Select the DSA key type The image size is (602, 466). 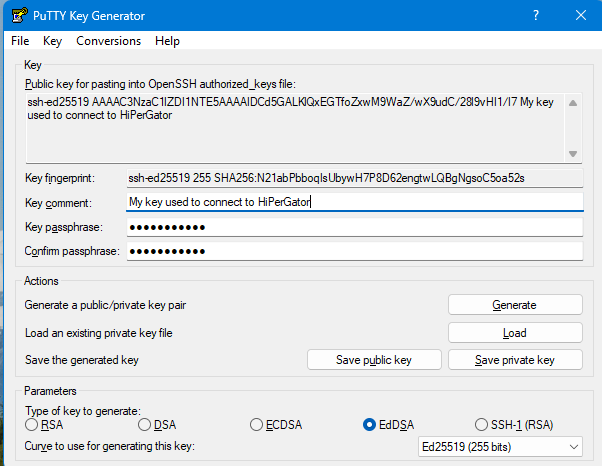click(145, 425)
